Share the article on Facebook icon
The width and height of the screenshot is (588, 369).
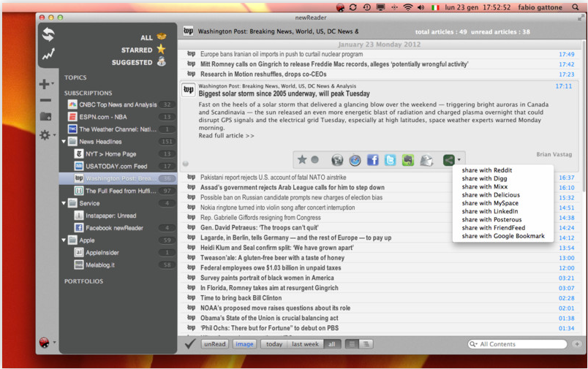(372, 160)
